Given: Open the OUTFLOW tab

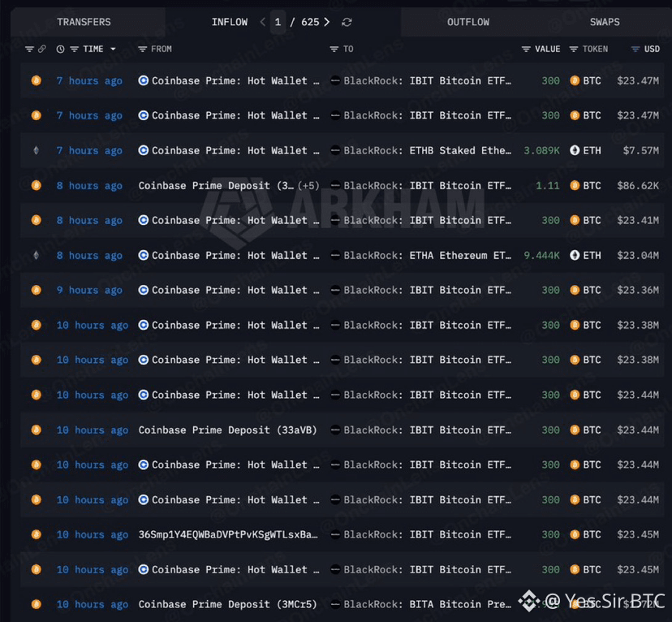Looking at the screenshot, I should [x=468, y=22].
